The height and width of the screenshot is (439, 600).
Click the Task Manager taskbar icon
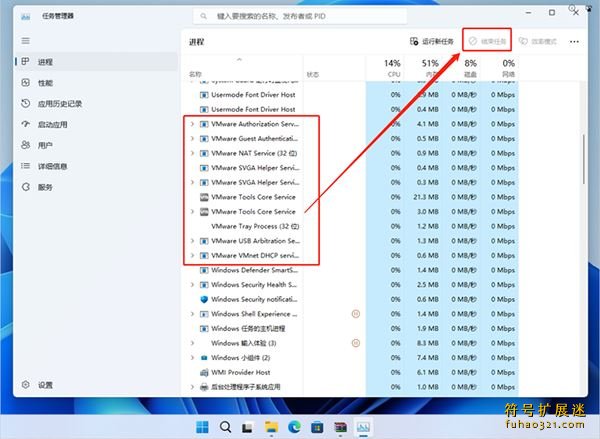coord(363,426)
